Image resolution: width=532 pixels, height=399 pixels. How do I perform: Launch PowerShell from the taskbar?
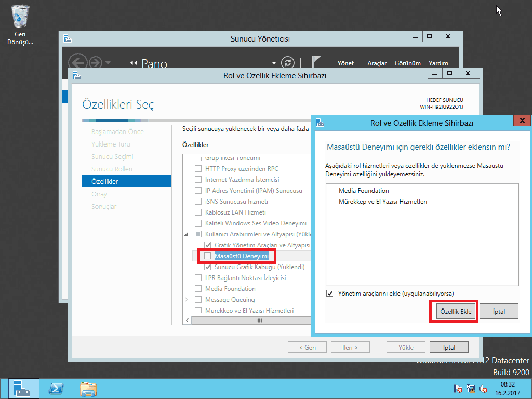[56, 389]
